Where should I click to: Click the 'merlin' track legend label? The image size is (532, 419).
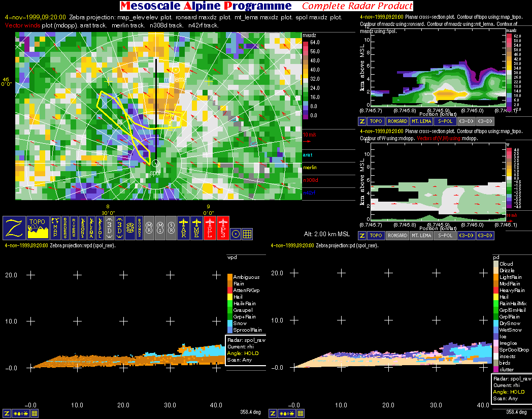click(310, 168)
